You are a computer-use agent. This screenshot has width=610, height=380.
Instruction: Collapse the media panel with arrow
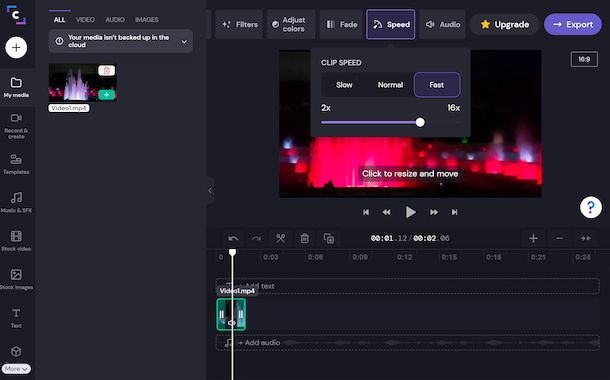pyautogui.click(x=210, y=190)
